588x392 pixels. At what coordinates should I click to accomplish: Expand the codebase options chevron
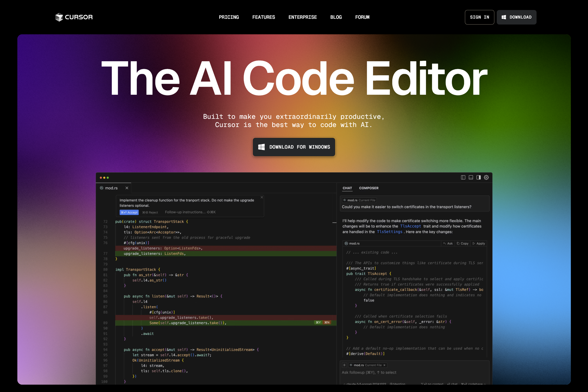(x=485, y=384)
